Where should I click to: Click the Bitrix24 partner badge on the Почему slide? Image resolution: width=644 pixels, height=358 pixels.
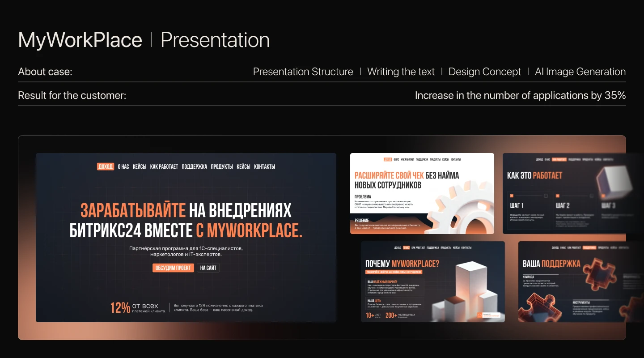click(x=489, y=315)
